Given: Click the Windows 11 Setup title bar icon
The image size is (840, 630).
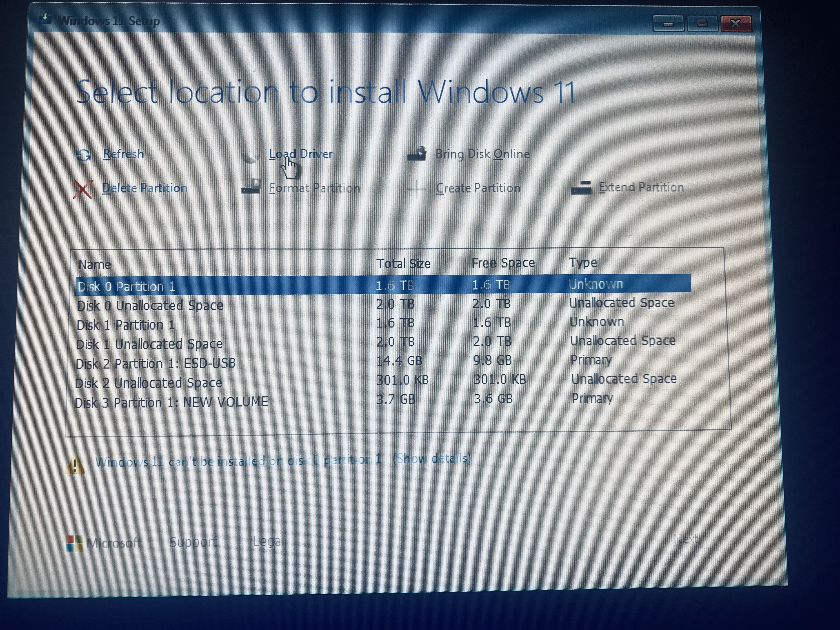Looking at the screenshot, I should click(x=45, y=19).
